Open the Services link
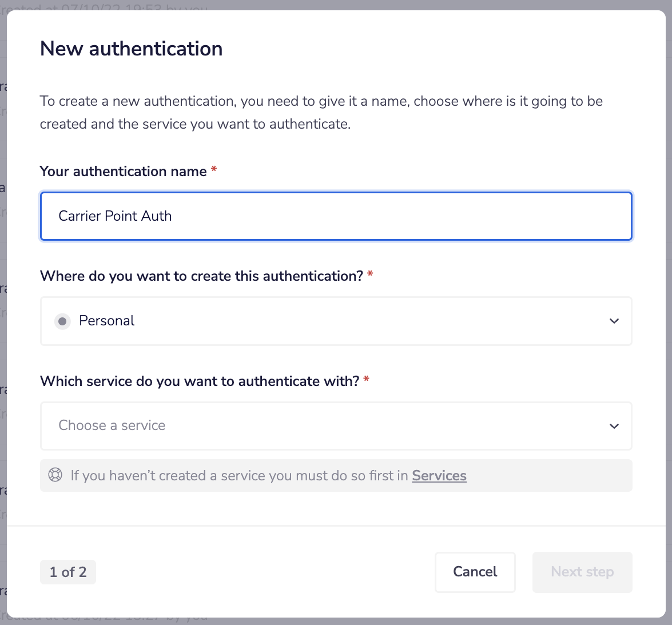 439,475
